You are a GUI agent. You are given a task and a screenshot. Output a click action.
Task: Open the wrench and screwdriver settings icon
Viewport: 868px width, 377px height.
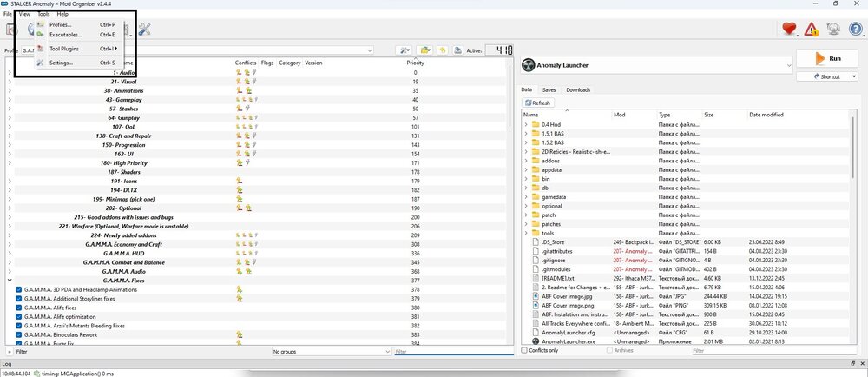click(144, 30)
